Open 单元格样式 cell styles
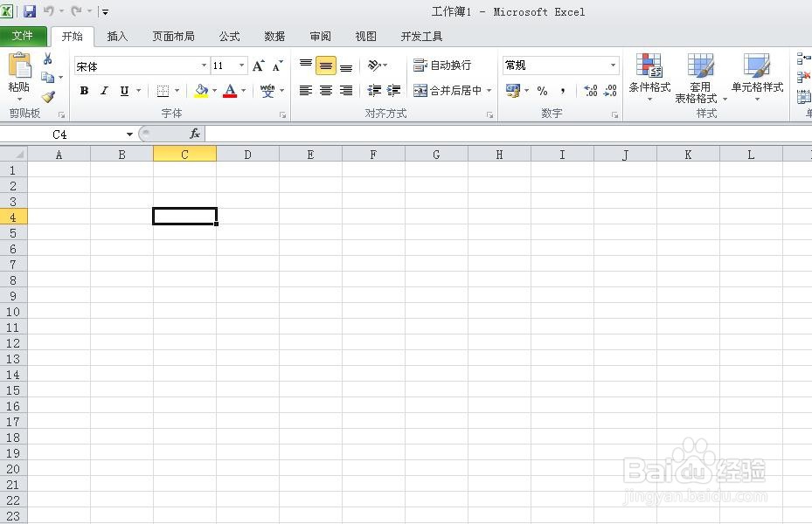 pyautogui.click(x=757, y=77)
